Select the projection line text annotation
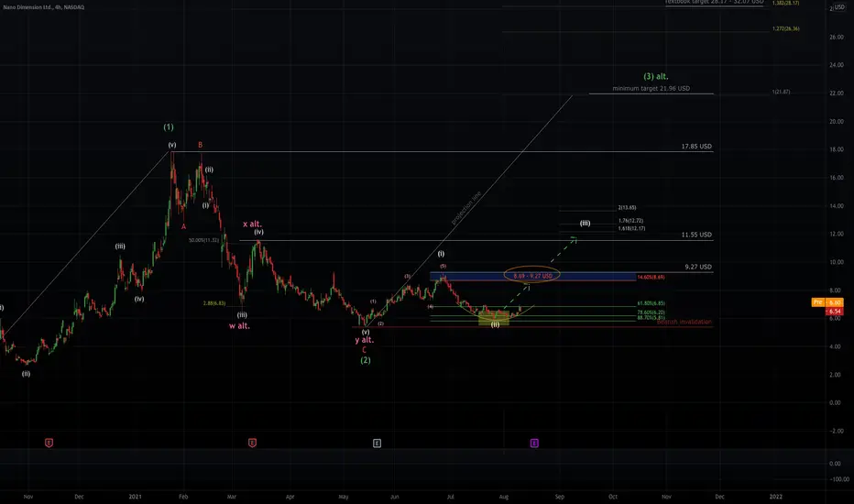The image size is (854, 504). pyautogui.click(x=466, y=208)
